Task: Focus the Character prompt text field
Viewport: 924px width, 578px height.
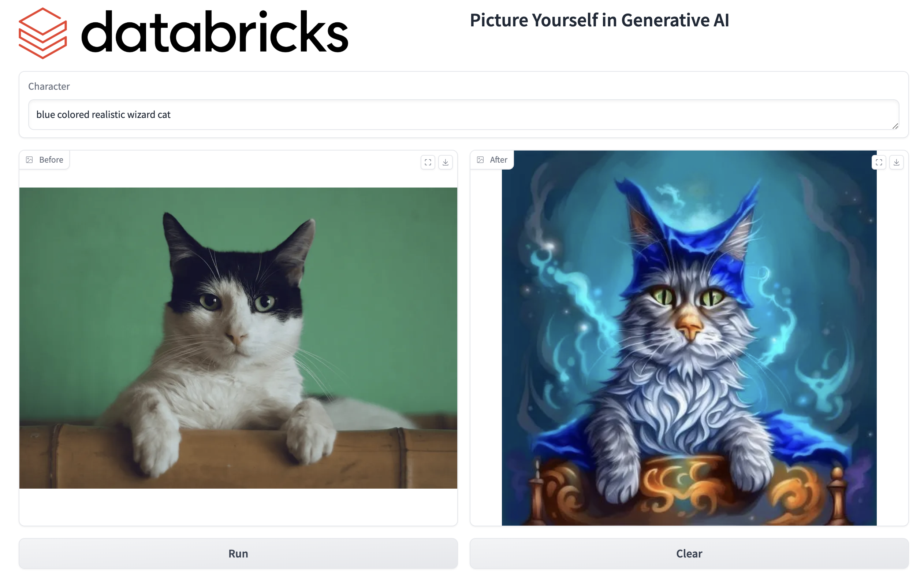Action: click(464, 115)
